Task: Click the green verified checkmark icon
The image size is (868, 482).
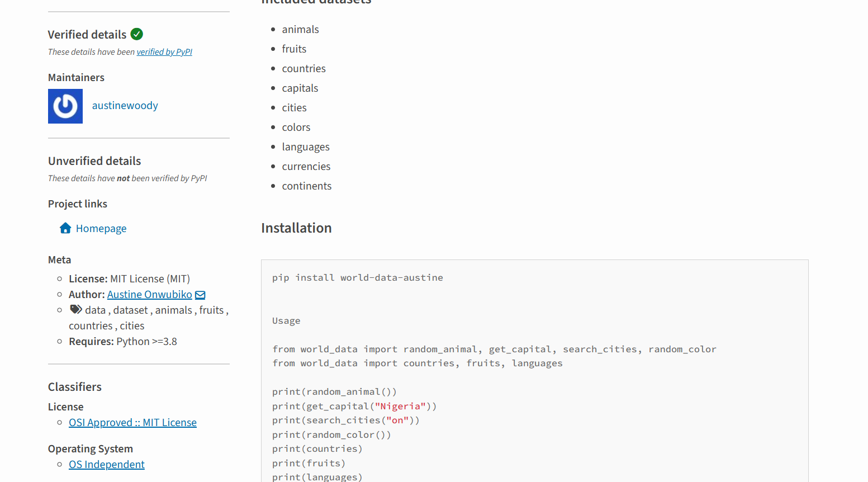Action: [136, 34]
